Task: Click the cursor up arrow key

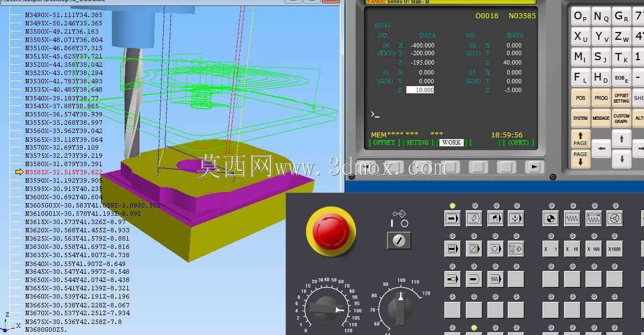Action: (621, 139)
